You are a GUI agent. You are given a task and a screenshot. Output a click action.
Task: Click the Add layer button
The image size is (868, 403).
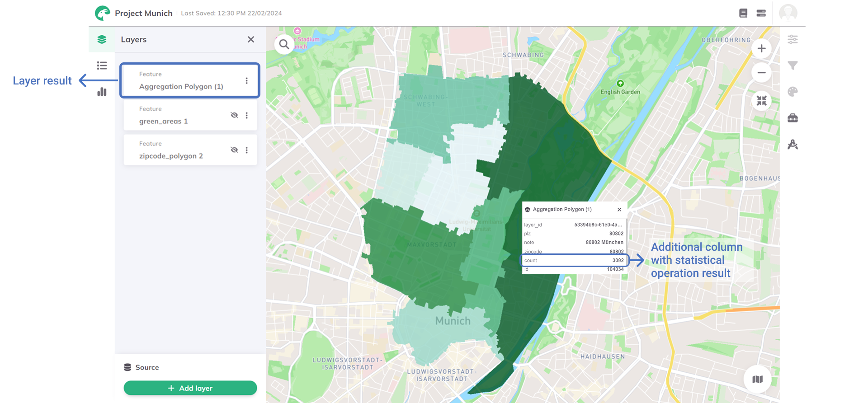tap(190, 388)
